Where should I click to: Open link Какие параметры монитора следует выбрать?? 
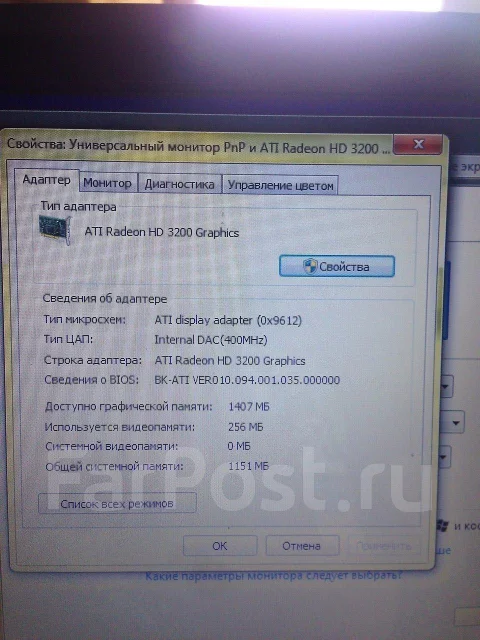pos(274,576)
